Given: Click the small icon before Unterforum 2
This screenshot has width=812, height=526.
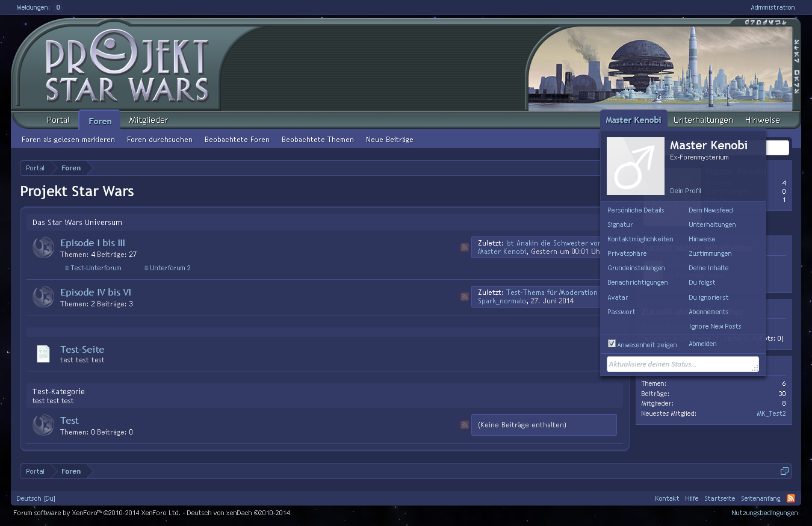Looking at the screenshot, I should click(146, 268).
